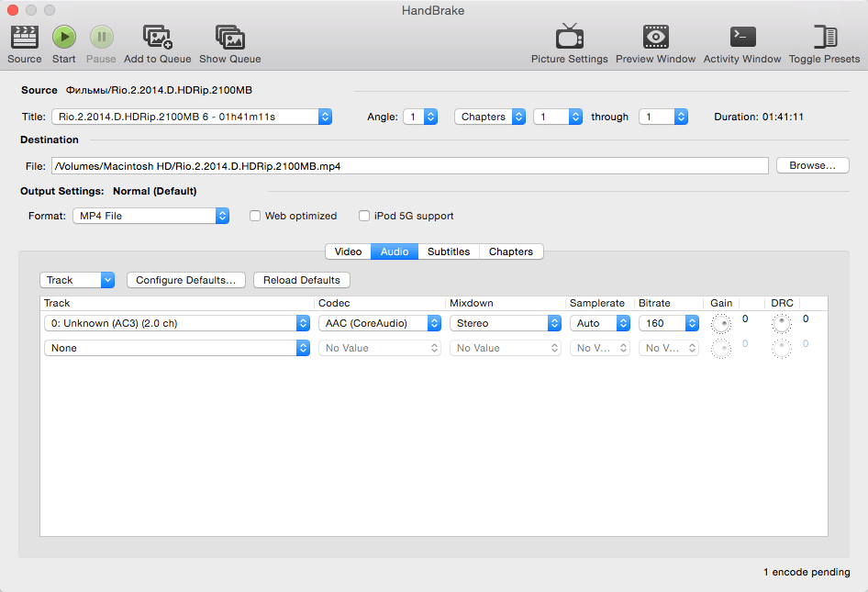Open the Auto samplerate dropdown
The width and height of the screenshot is (868, 592).
click(600, 323)
